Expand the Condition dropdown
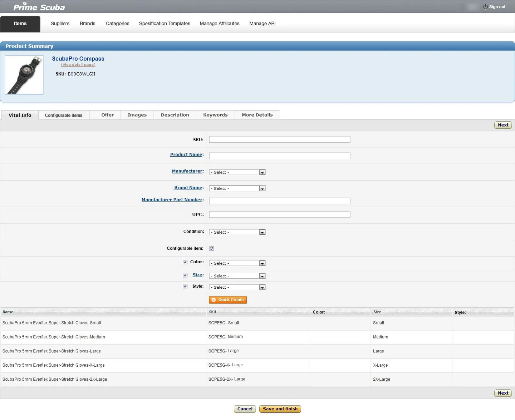Image resolution: width=515 pixels, height=420 pixels. pyautogui.click(x=237, y=232)
